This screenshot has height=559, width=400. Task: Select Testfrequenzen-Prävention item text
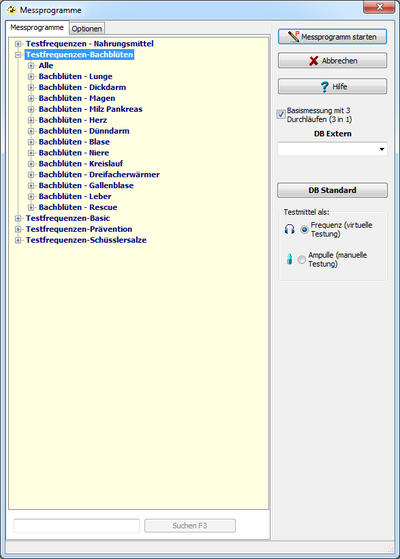click(x=79, y=229)
